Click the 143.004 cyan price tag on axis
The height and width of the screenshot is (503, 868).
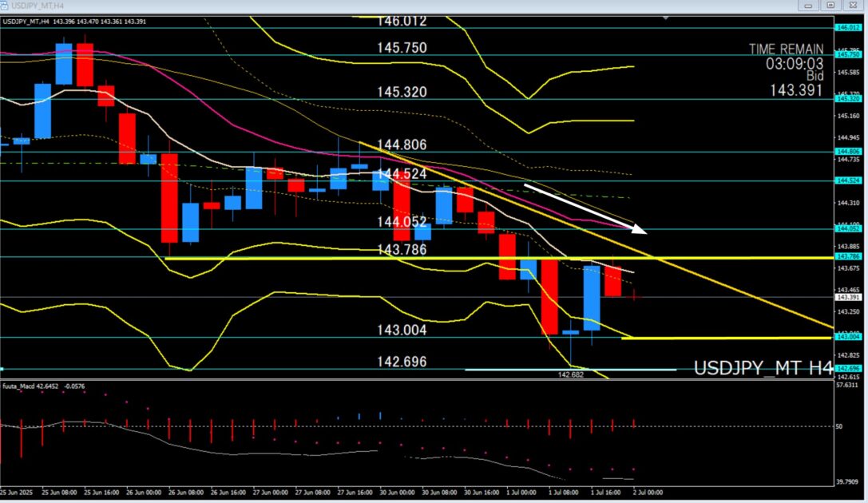[846, 337]
